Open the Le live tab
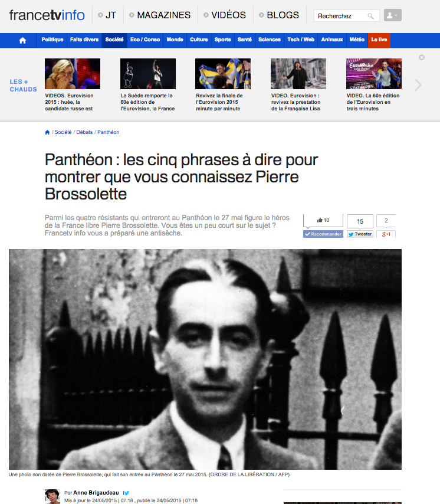440x504 pixels. pos(379,40)
